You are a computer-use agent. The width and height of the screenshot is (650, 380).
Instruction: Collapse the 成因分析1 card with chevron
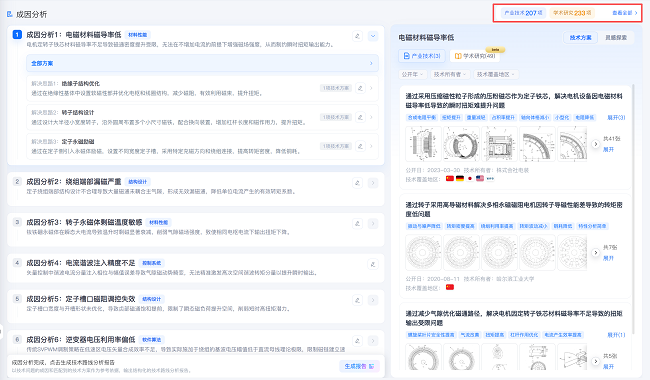pyautogui.click(x=373, y=36)
